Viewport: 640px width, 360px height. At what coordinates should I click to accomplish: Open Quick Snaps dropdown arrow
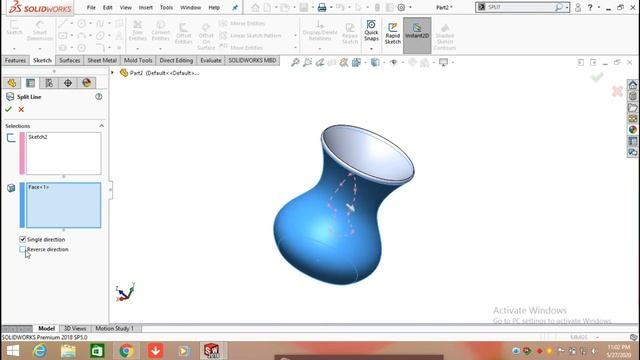(371, 49)
